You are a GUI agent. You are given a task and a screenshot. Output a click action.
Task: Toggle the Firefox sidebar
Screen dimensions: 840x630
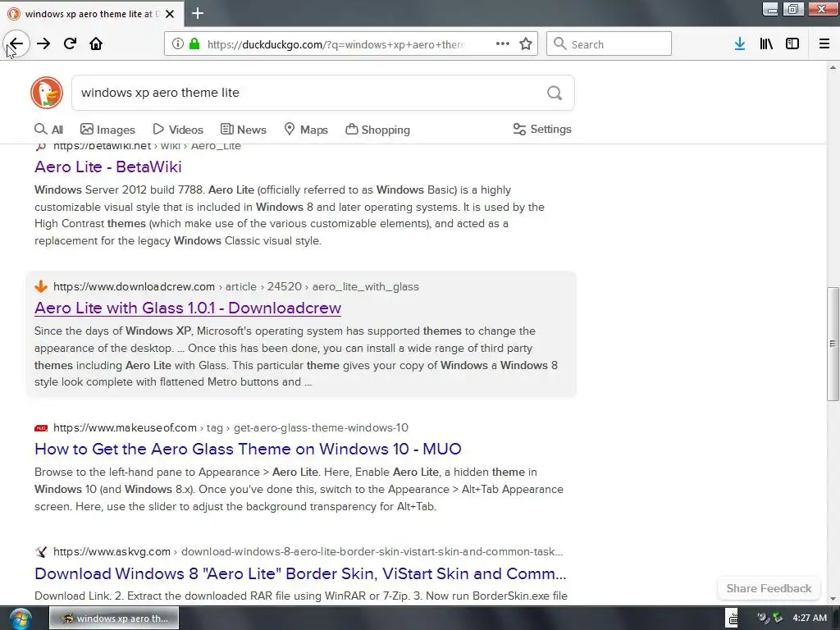click(x=792, y=44)
